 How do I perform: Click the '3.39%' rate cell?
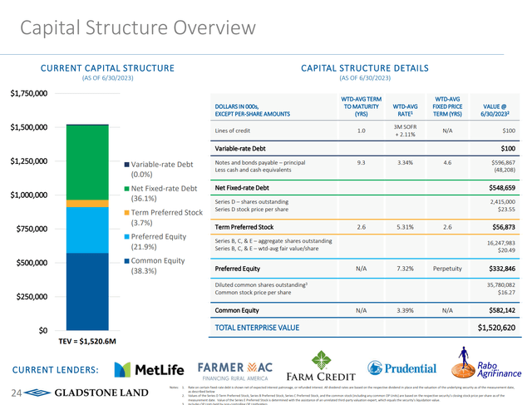tap(405, 311)
